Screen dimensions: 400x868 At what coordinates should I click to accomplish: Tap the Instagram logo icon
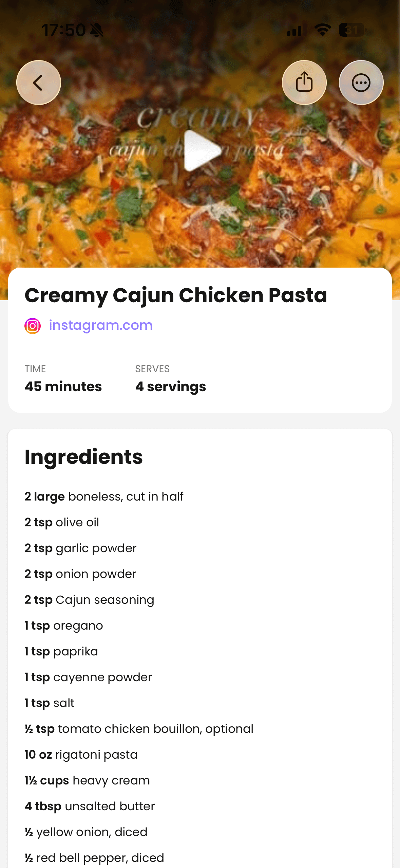click(x=33, y=326)
